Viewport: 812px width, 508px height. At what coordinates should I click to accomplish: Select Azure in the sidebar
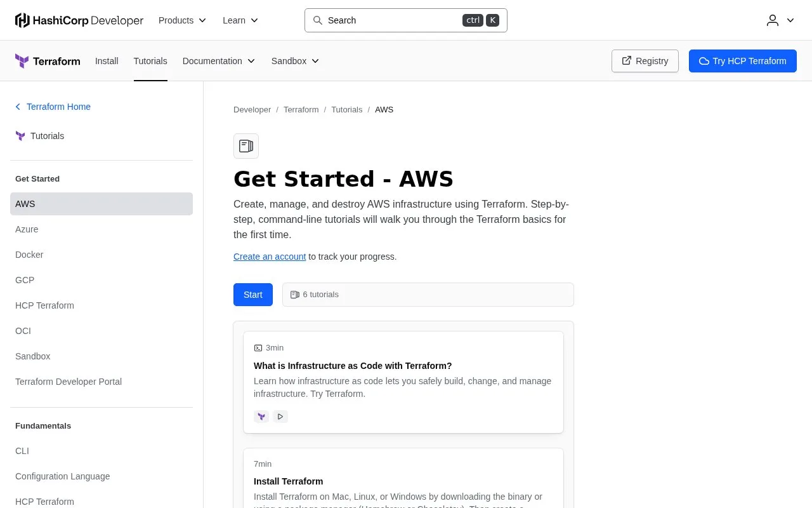[x=101, y=229]
